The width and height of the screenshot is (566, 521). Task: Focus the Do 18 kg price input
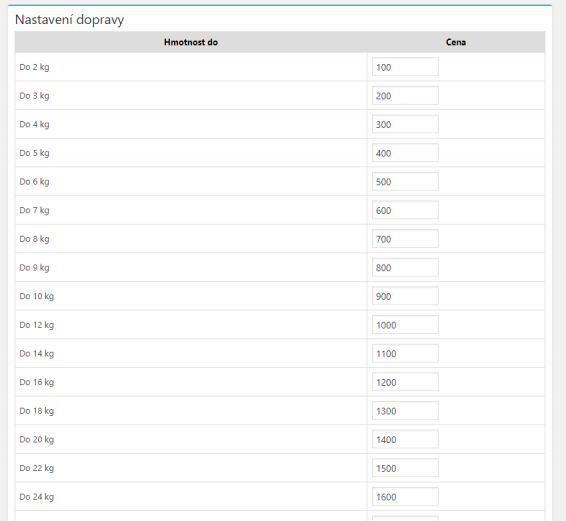(x=405, y=411)
